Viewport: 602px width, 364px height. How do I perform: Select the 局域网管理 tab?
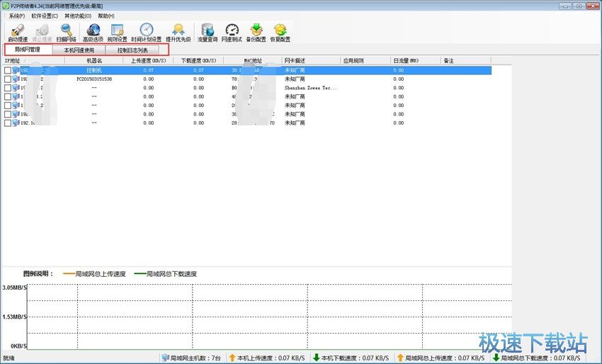[28, 50]
